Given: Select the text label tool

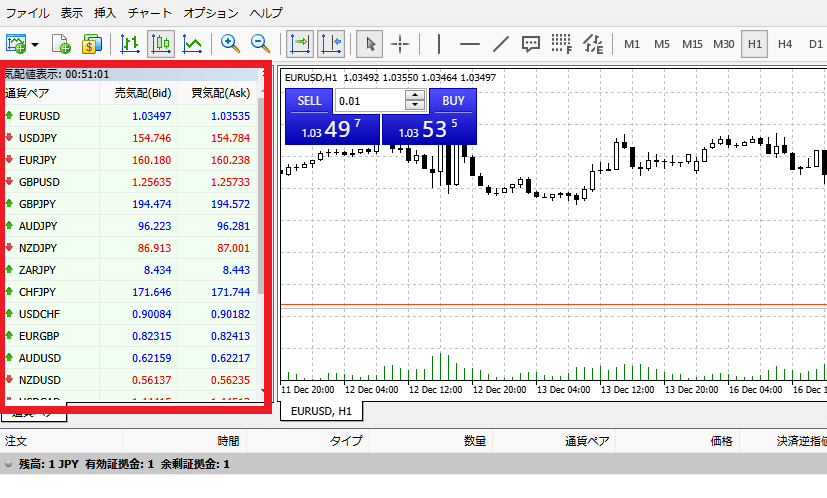Looking at the screenshot, I should (x=532, y=44).
